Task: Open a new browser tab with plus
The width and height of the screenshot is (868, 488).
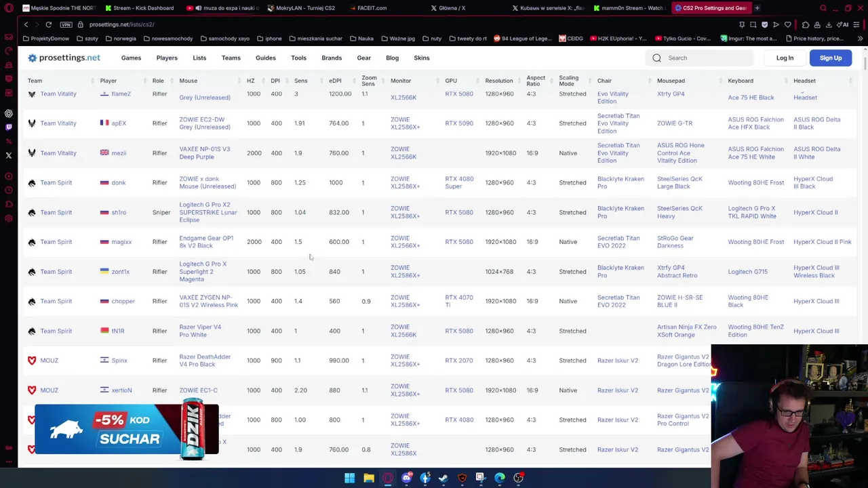Action: (757, 8)
